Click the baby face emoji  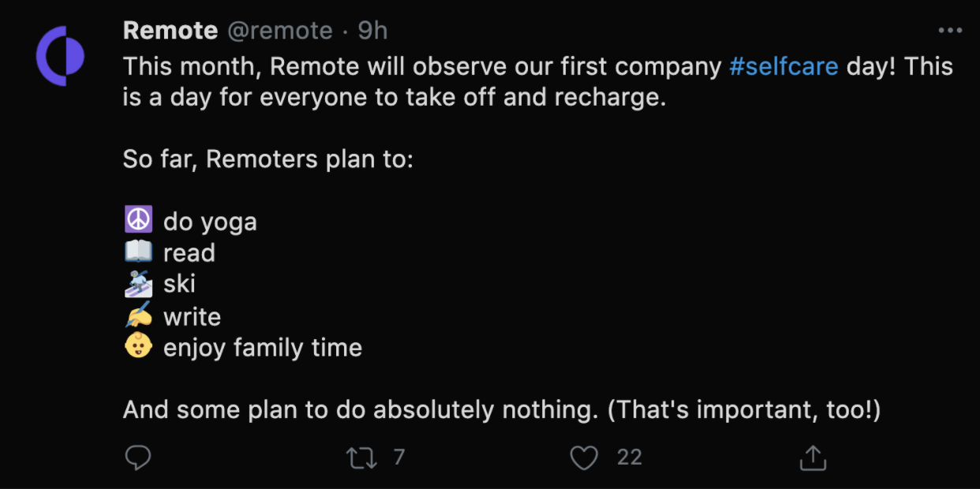coord(138,347)
